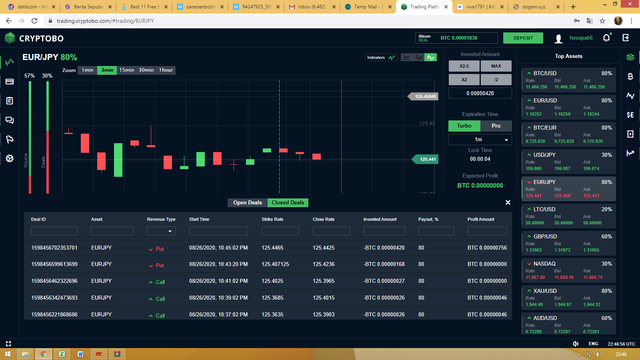Click the Deals 30% sentiment bar

pos(47,137)
